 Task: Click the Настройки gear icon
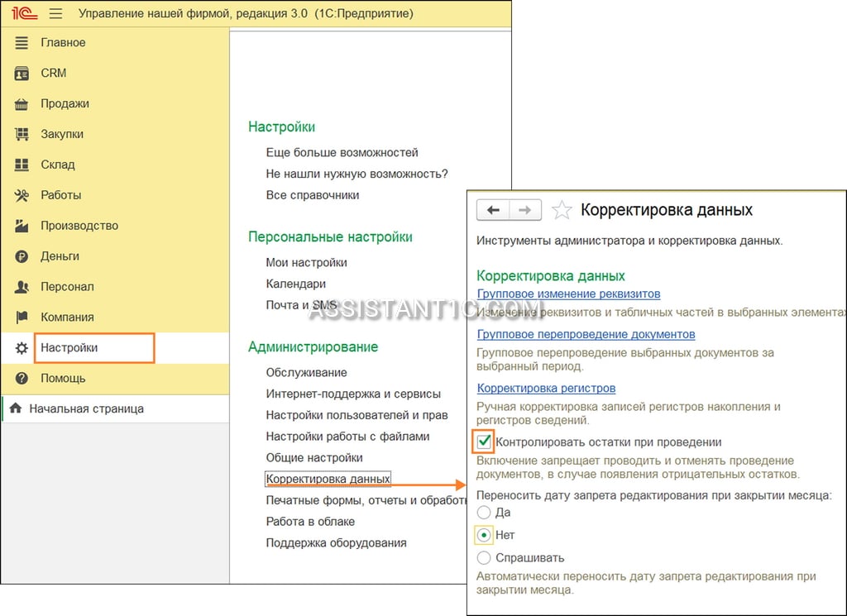tap(22, 347)
